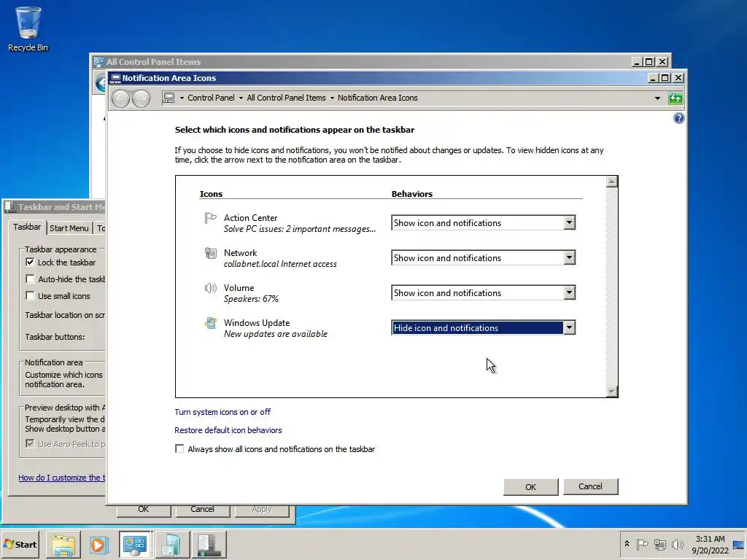This screenshot has height=560, width=747.
Task: Open Turn system icons on or off
Action: click(x=222, y=412)
